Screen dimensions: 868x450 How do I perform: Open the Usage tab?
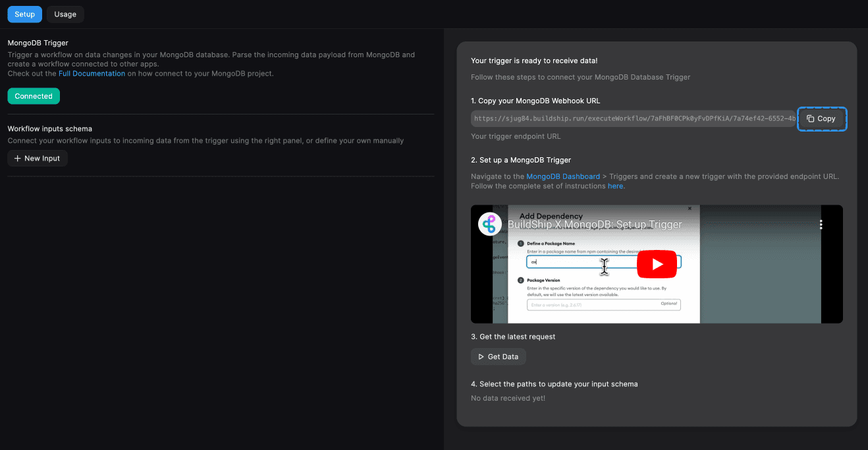point(65,14)
